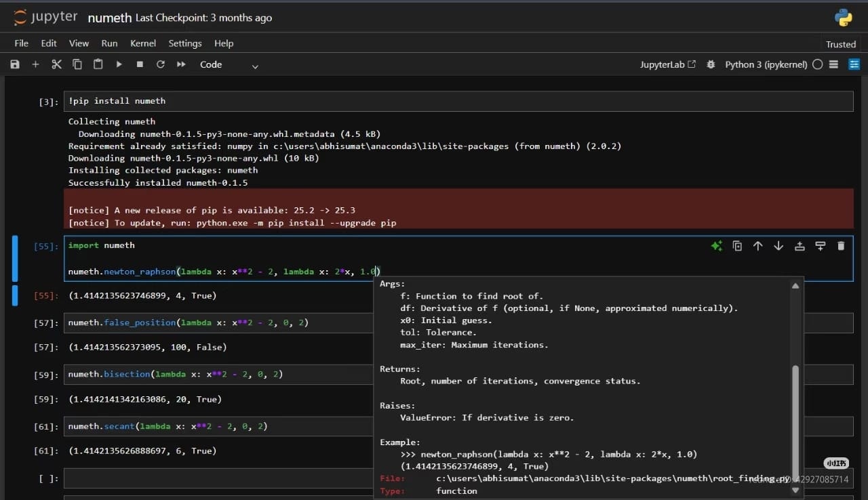Click the tooltip scrollbar up arrow
868x500 pixels.
tap(795, 286)
